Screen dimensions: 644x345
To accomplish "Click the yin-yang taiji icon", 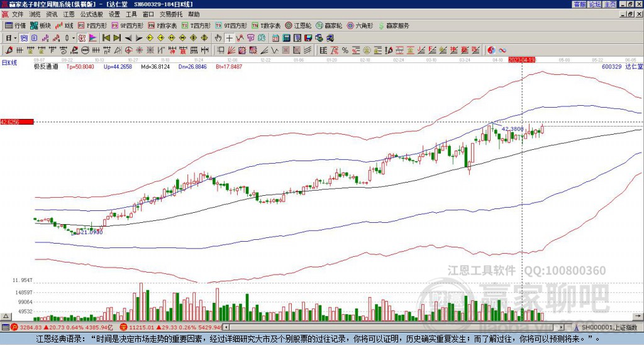I will (x=491, y=50).
